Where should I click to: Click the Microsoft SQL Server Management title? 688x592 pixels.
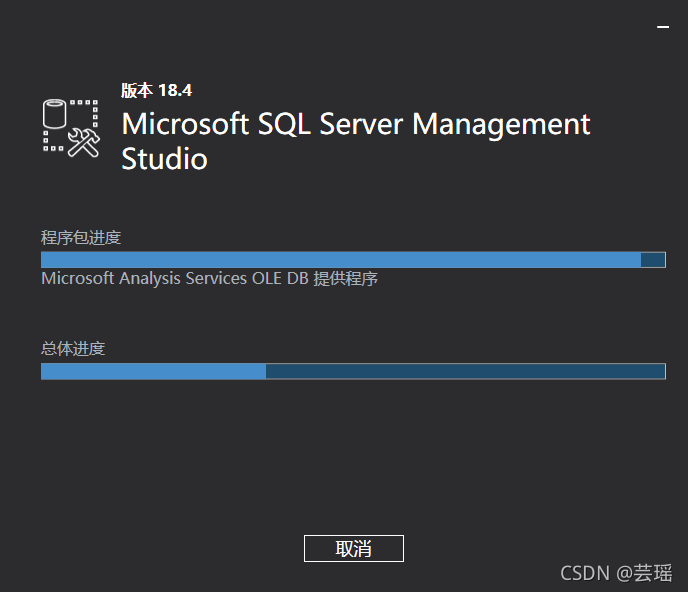[355, 124]
